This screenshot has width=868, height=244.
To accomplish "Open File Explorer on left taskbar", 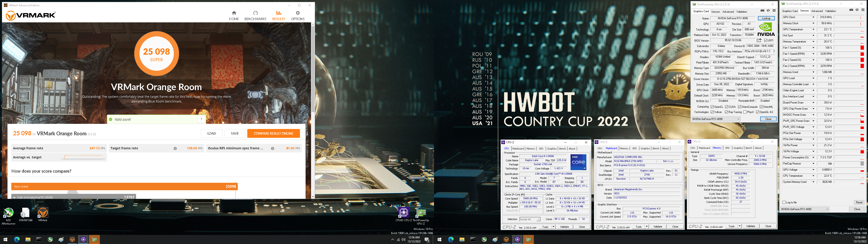I will click(x=28, y=240).
